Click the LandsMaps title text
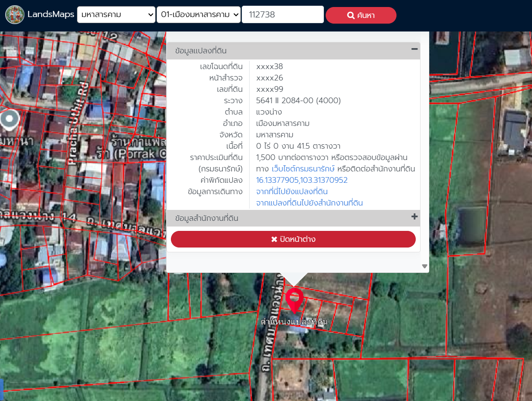The image size is (532, 401). [51, 14]
